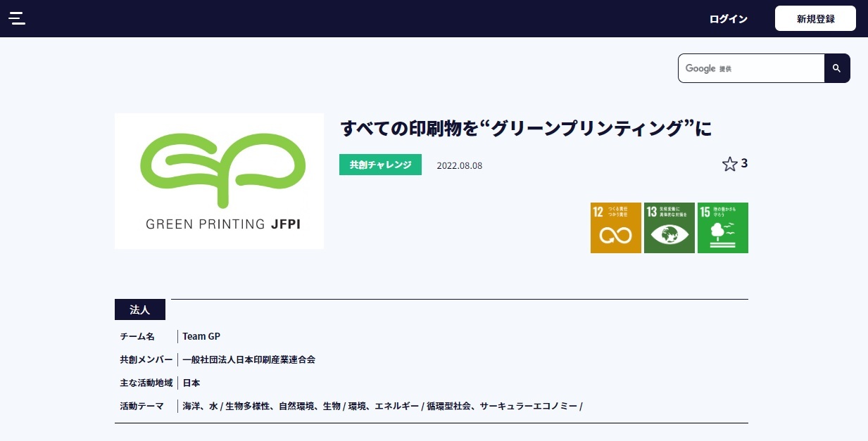Click the 新規登録 button
The image size is (868, 441).
tap(816, 19)
